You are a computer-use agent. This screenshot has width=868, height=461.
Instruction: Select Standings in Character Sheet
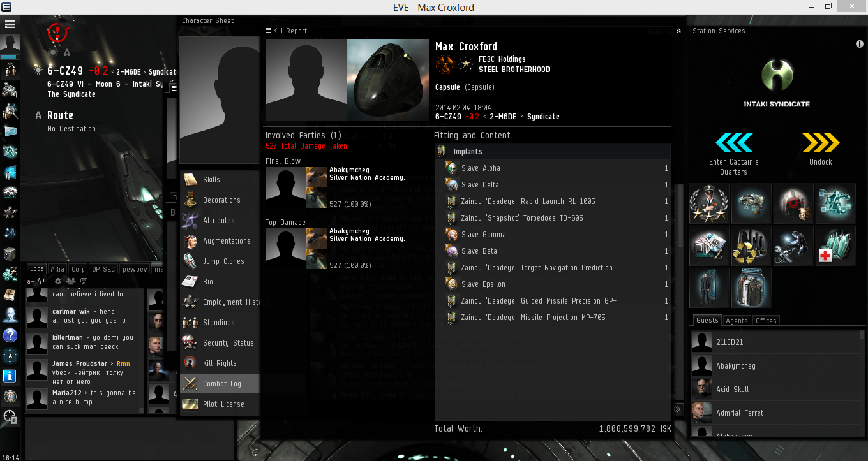tap(220, 323)
